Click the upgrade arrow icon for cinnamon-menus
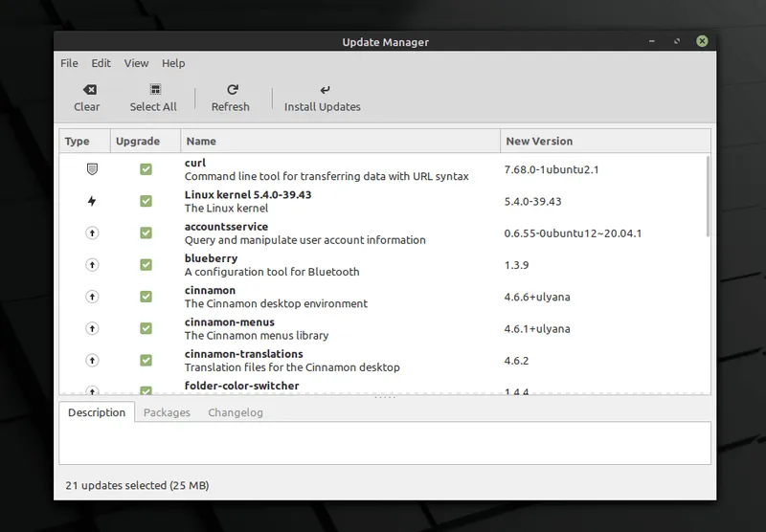Image resolution: width=766 pixels, height=532 pixels. 93,328
